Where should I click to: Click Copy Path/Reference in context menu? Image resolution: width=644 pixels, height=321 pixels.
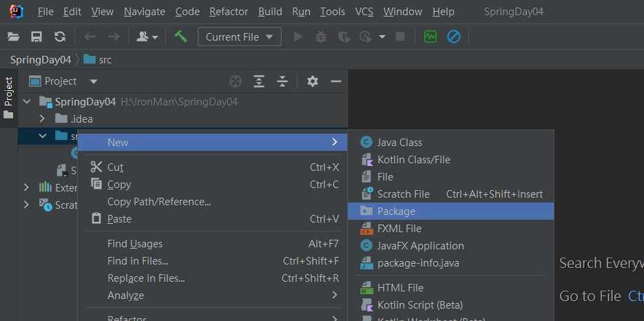click(x=159, y=202)
